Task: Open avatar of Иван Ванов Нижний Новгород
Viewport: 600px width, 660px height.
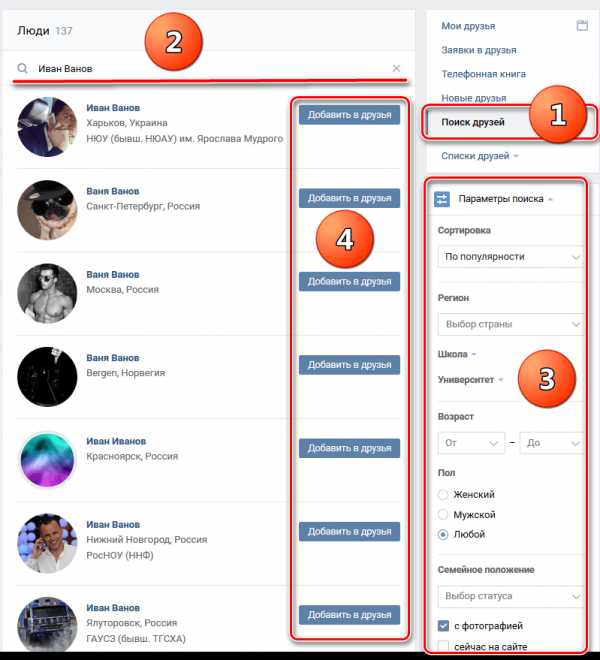Action: [47, 543]
